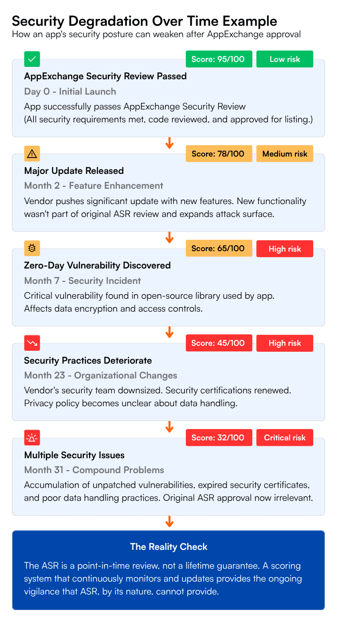Click the yellow warning triangle icon
Viewport: 337px width, 644px height.
pyautogui.click(x=32, y=154)
